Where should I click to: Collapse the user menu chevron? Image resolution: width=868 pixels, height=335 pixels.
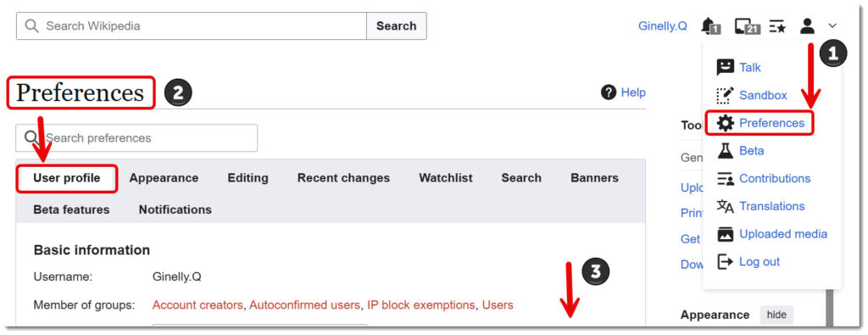832,25
